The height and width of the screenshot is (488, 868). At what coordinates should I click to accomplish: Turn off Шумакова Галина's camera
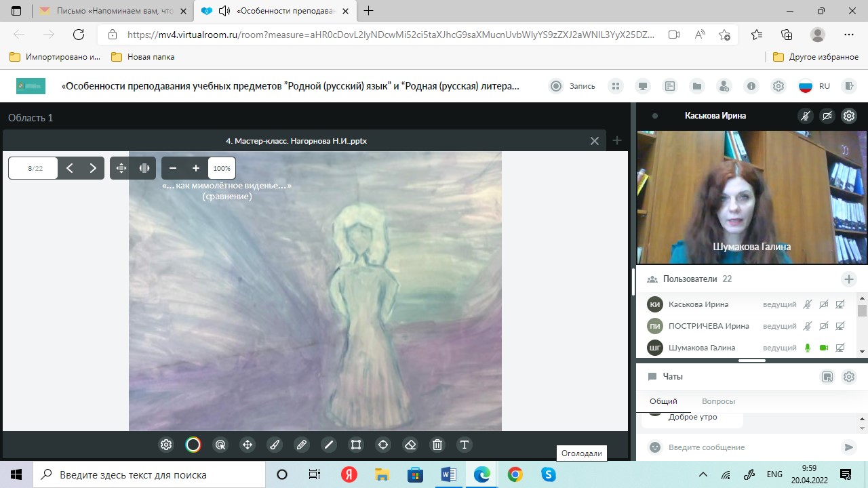click(824, 348)
